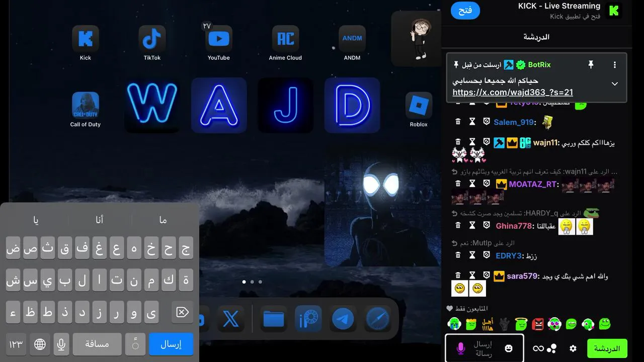The height and width of the screenshot is (362, 644).
Task: Launch the Roblox app
Action: 419,105
